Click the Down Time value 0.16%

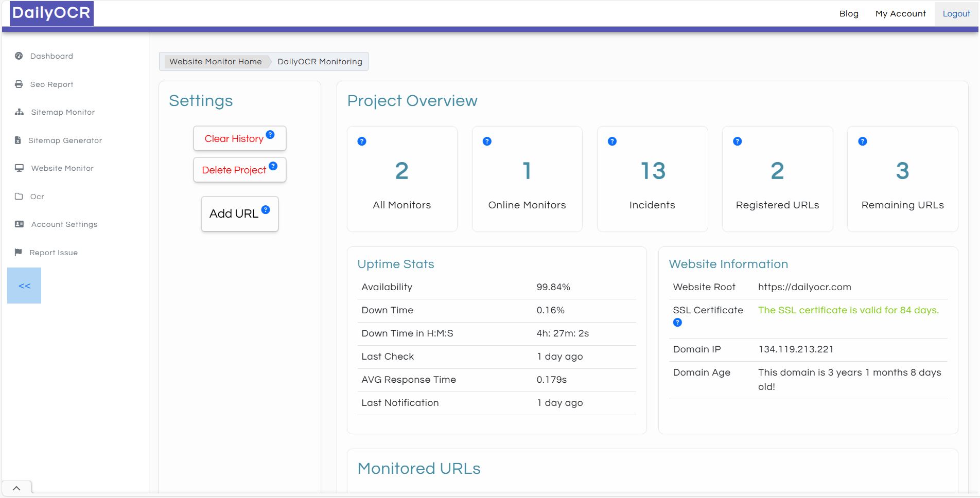550,310
